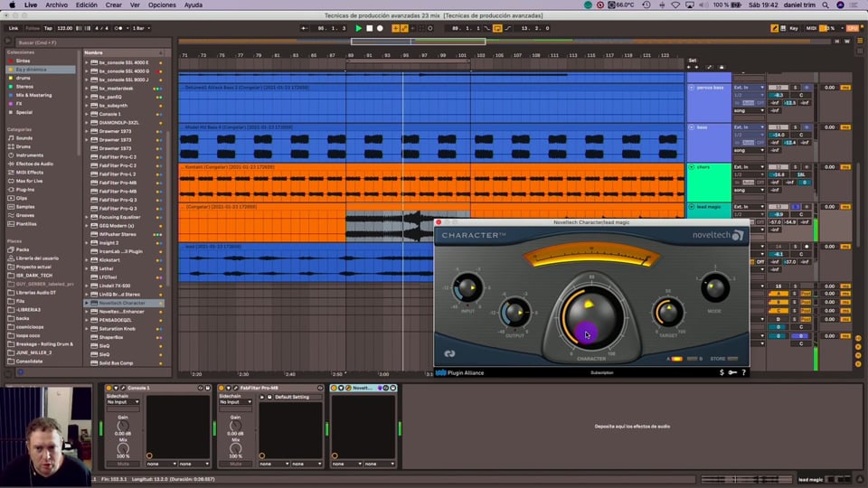Image resolution: width=868 pixels, height=488 pixels.
Task: Open the Plug-ins category in browser
Action: pos(25,190)
